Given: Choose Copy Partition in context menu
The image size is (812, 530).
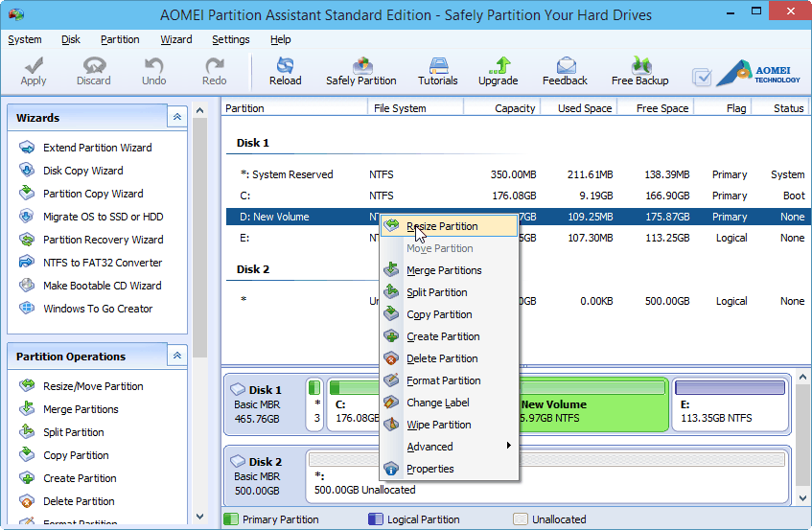Looking at the screenshot, I should 450,314.
